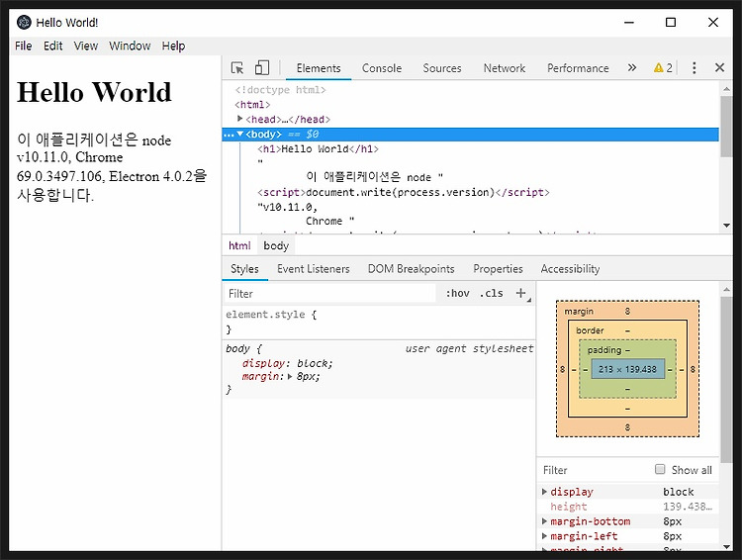Screen dimensions: 742x560
Task: Toggle the device toolbar icon
Action: click(262, 68)
